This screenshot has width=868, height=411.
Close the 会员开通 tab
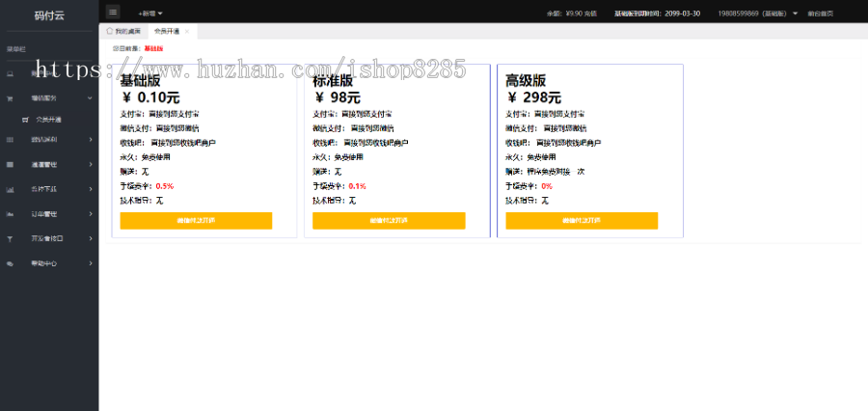pyautogui.click(x=186, y=32)
